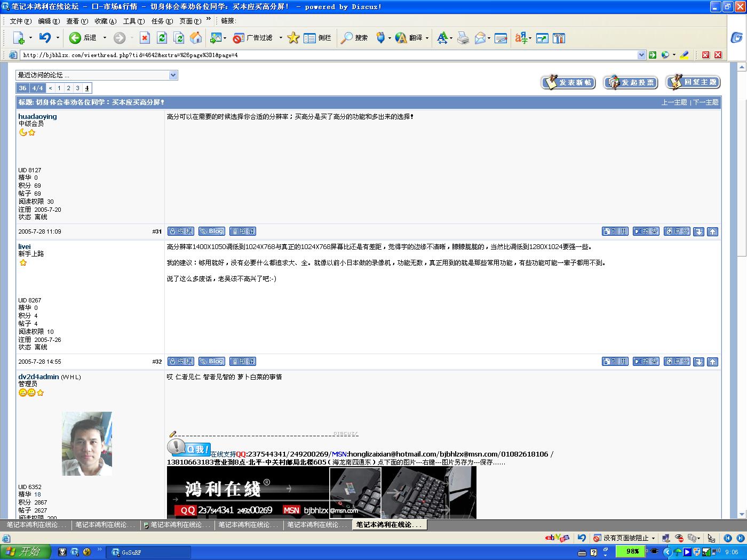The width and height of the screenshot is (747, 560).
Task: Rate post #31 with 评分 button
Action: click(x=677, y=231)
